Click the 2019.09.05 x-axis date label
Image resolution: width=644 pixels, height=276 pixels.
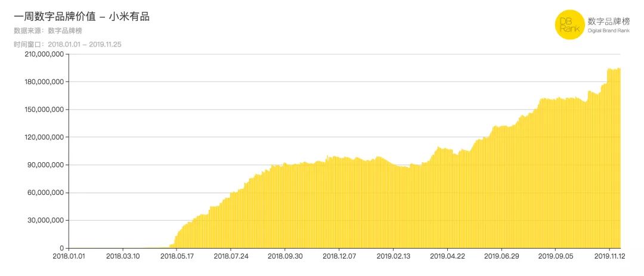click(556, 256)
